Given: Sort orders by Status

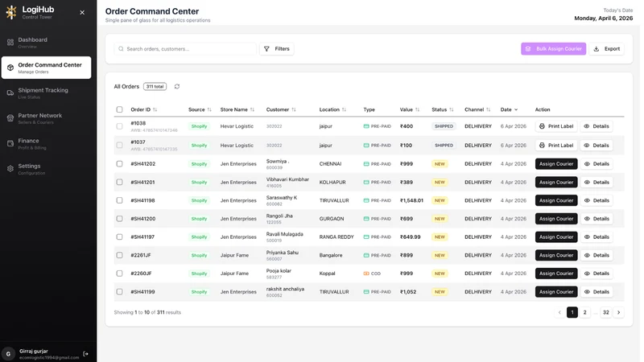Looking at the screenshot, I should [443, 109].
